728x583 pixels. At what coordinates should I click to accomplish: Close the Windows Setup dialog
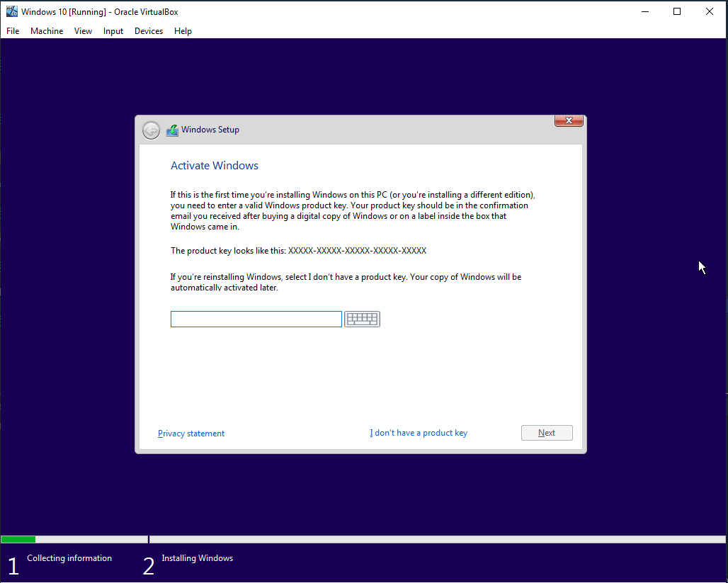[569, 121]
